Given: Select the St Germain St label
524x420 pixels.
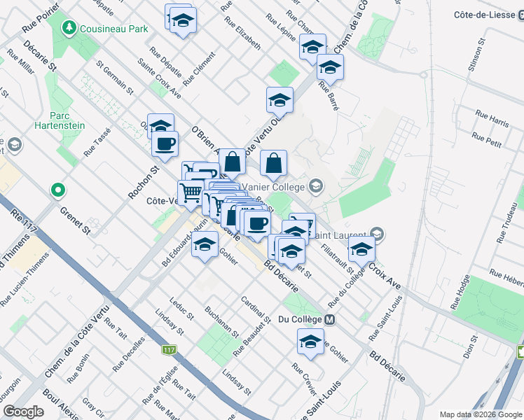Looking at the screenshot, I should tap(115, 78).
